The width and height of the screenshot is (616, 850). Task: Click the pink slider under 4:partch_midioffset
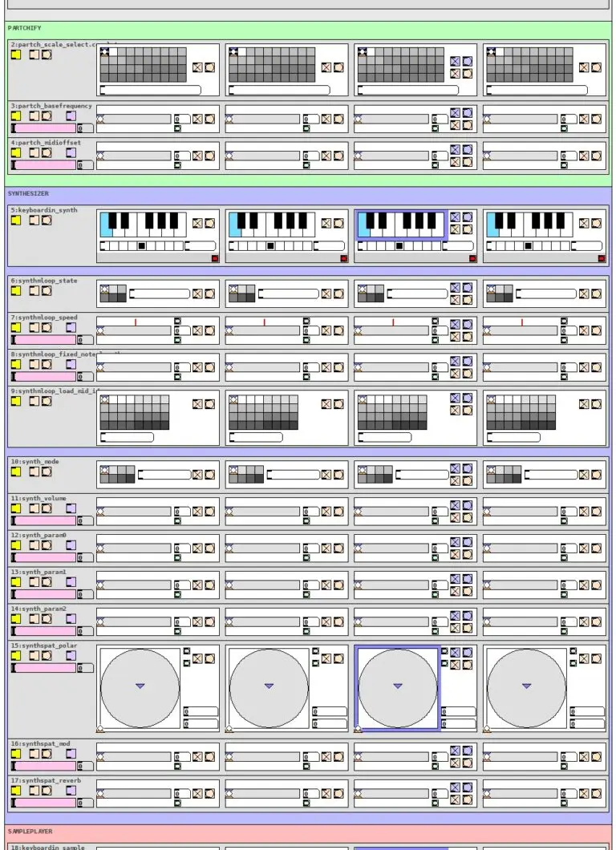tap(45, 164)
